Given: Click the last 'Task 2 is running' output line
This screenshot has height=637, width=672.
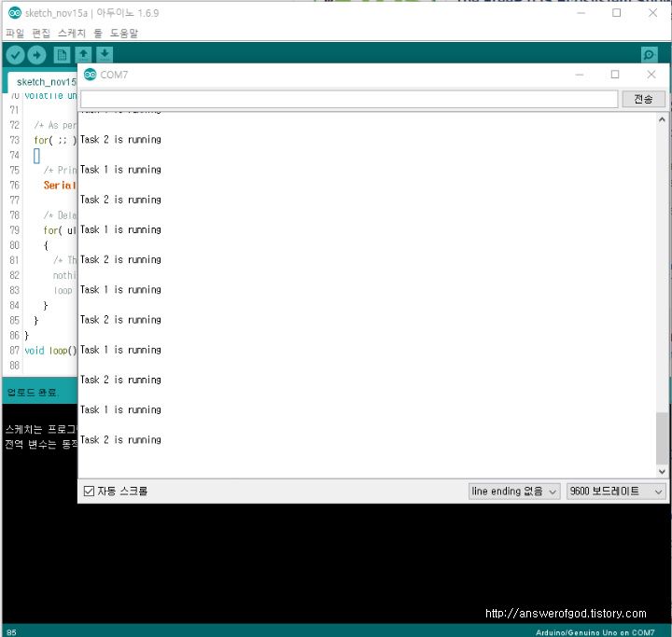Looking at the screenshot, I should (120, 439).
